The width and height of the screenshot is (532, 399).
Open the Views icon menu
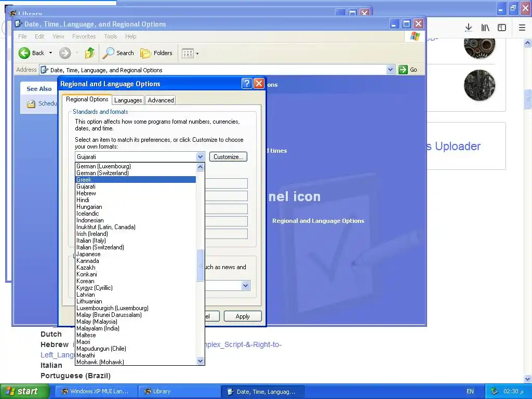tap(188, 54)
